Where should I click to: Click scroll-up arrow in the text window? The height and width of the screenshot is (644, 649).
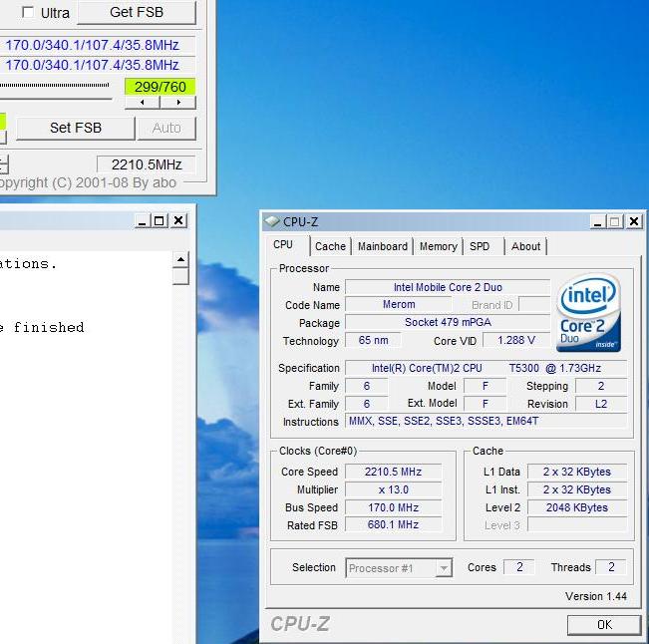(x=180, y=259)
